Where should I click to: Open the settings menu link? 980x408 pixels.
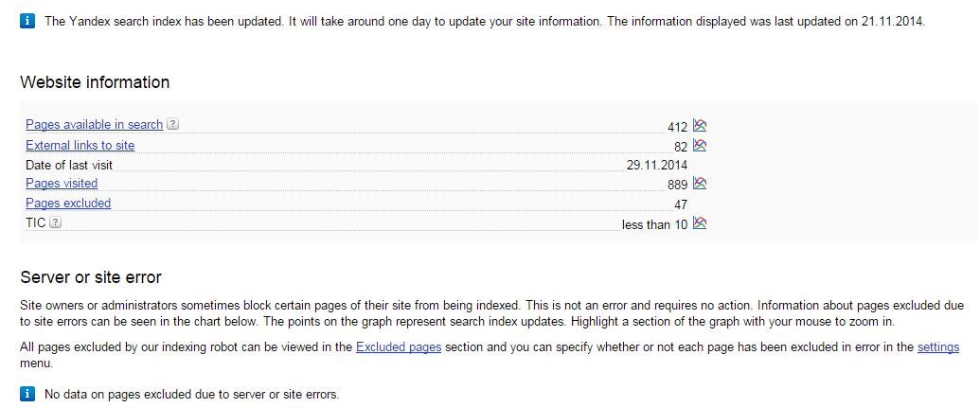(x=938, y=346)
